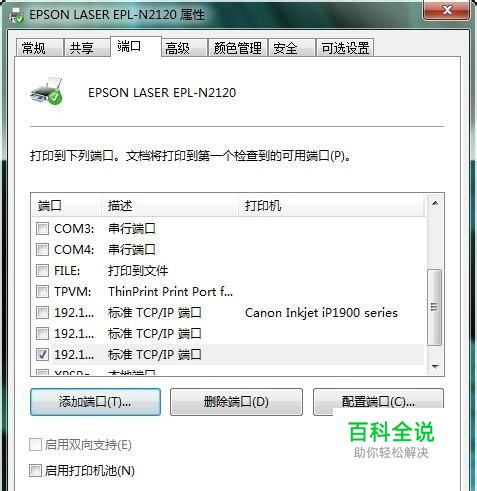The image size is (477, 491).
Task: Uncheck the selected 192.1... TCP/IP port
Action: coord(42,354)
